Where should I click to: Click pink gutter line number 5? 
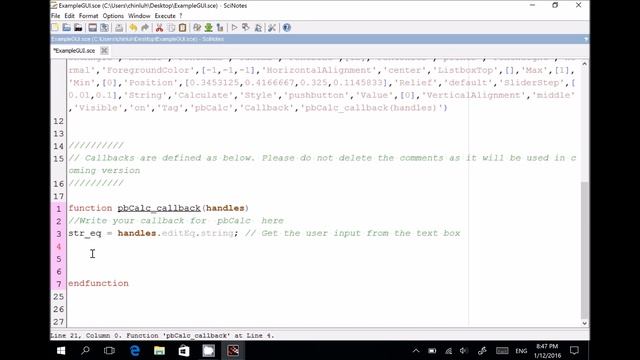pyautogui.click(x=58, y=259)
